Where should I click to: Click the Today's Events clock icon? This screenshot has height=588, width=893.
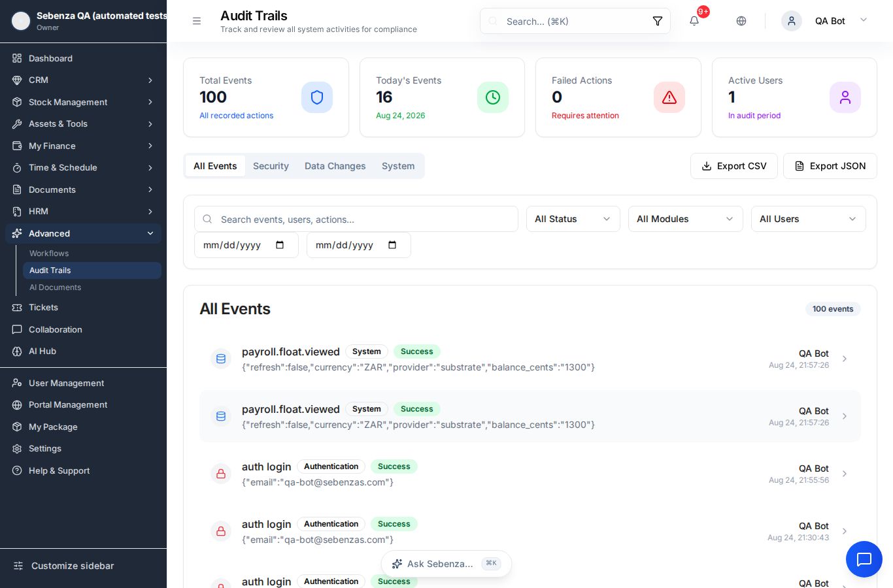click(493, 97)
